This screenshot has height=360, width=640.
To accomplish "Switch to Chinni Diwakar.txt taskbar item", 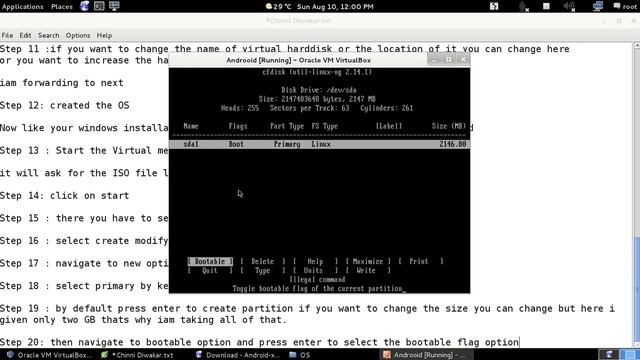I will (138, 355).
